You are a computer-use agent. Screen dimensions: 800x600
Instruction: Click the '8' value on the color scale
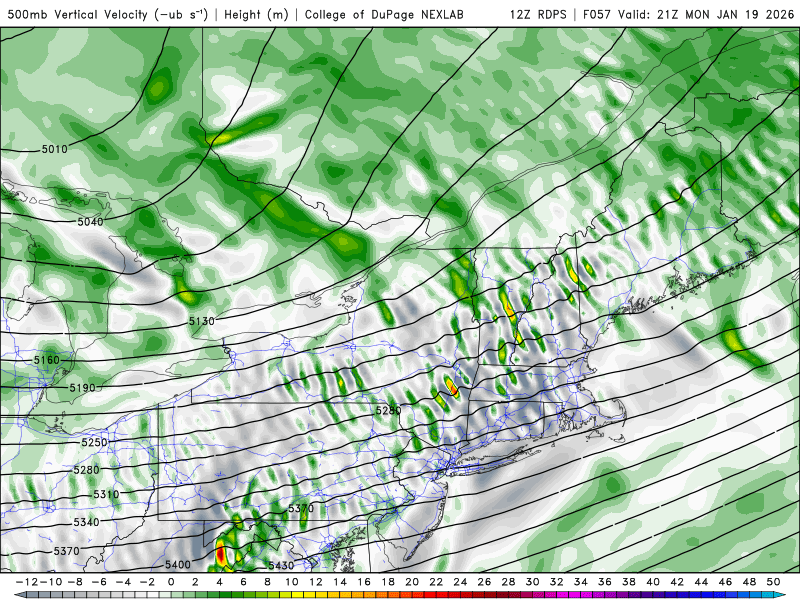point(267,582)
